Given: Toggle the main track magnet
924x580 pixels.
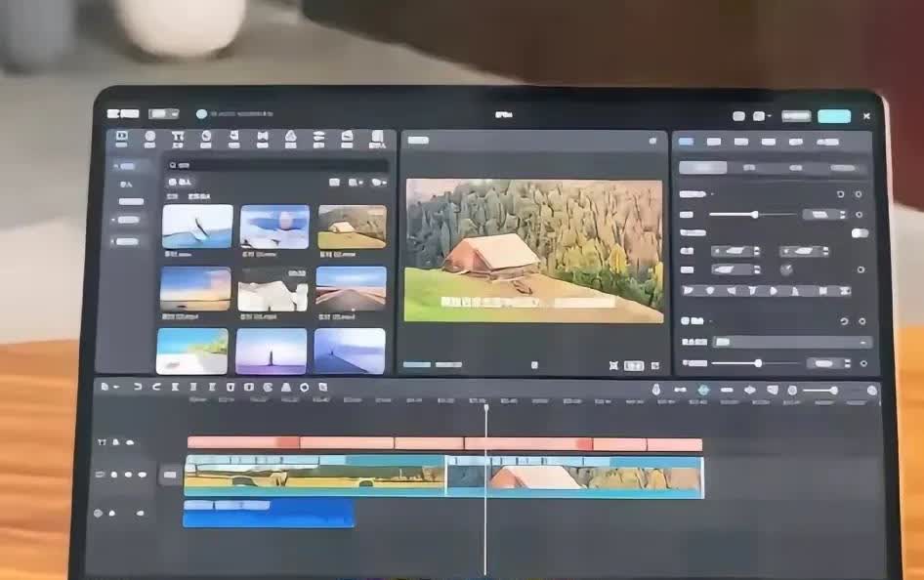Looking at the screenshot, I should click(680, 390).
